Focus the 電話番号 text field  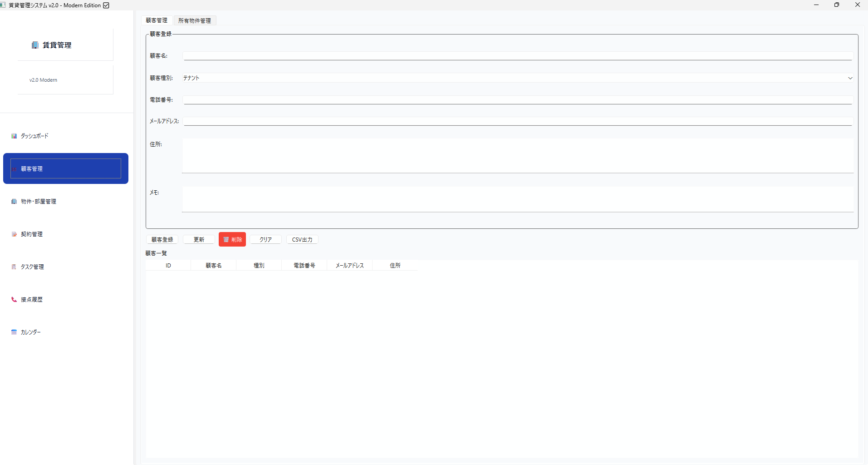pyautogui.click(x=517, y=100)
